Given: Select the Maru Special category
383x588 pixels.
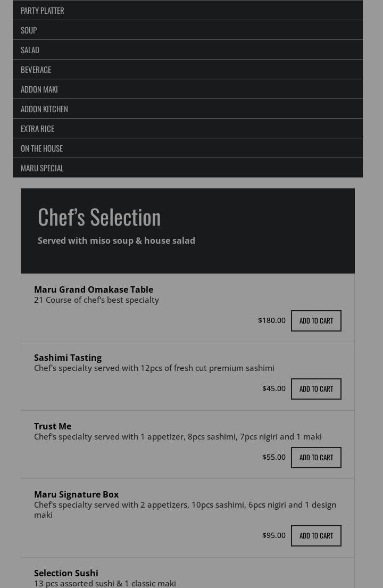Looking at the screenshot, I should point(42,168).
